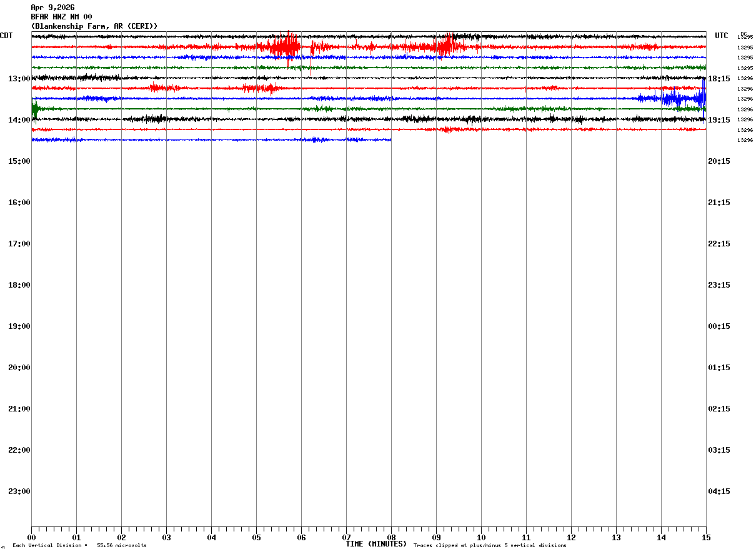Click the "04:15" UTC time label

point(719,491)
